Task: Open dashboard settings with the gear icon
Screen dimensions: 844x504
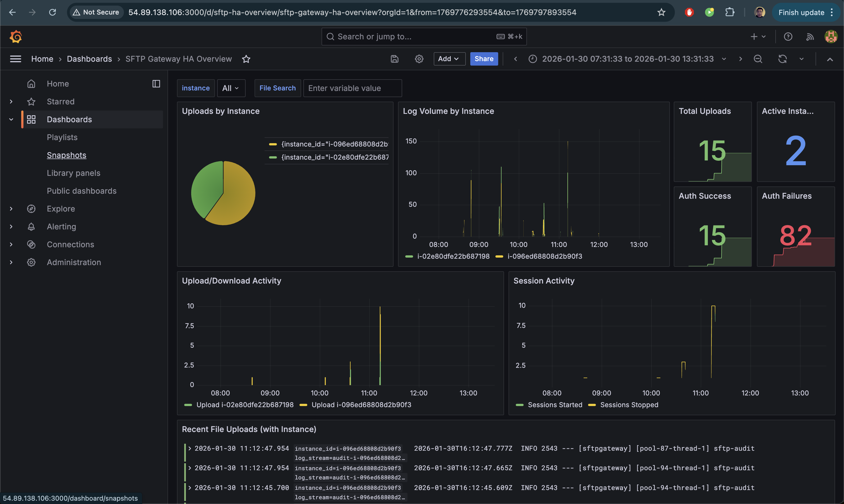Action: pos(419,59)
